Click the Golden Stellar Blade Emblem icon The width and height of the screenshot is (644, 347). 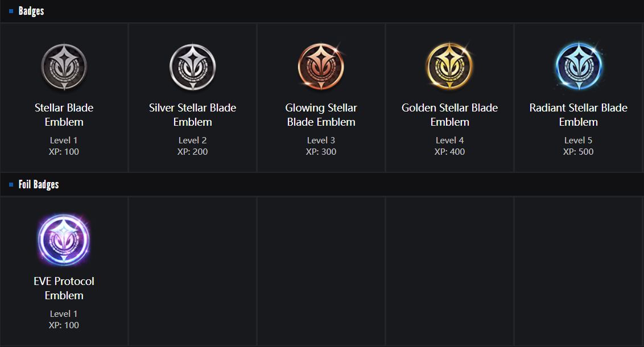pyautogui.click(x=449, y=67)
